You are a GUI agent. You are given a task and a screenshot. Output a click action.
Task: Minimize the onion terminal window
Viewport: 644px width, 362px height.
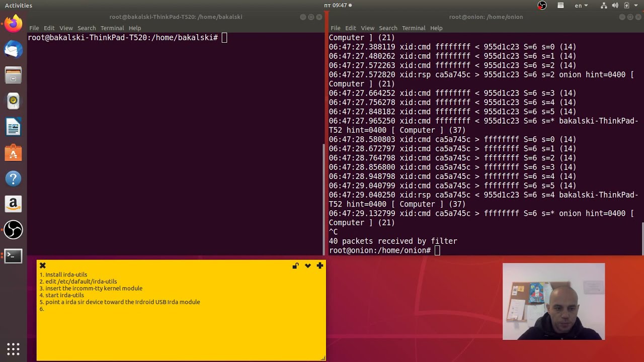point(622,17)
